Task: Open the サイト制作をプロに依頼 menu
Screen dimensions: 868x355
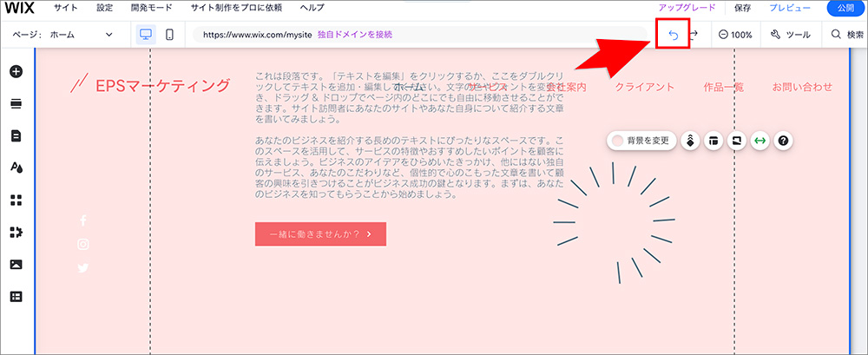Action: pos(236,9)
